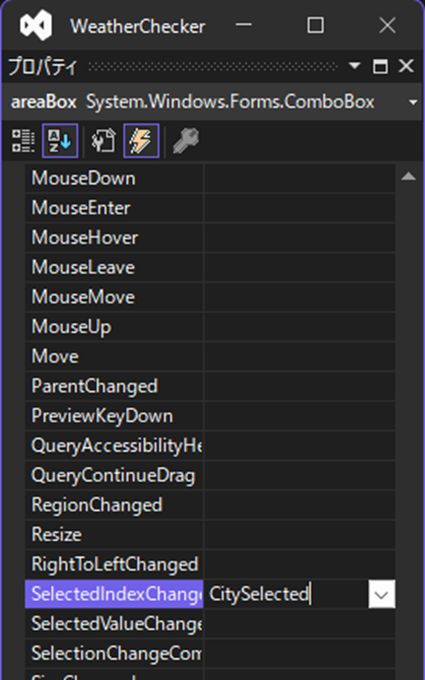Toggle the Events lightning bolt button
The width and height of the screenshot is (425, 680).
pyautogui.click(x=141, y=141)
